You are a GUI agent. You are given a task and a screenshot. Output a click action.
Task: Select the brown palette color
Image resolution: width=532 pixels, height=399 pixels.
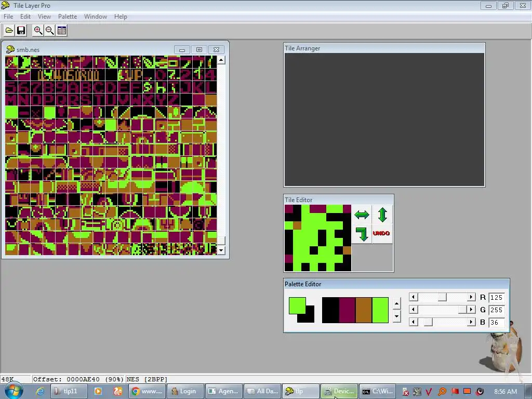tap(363, 310)
